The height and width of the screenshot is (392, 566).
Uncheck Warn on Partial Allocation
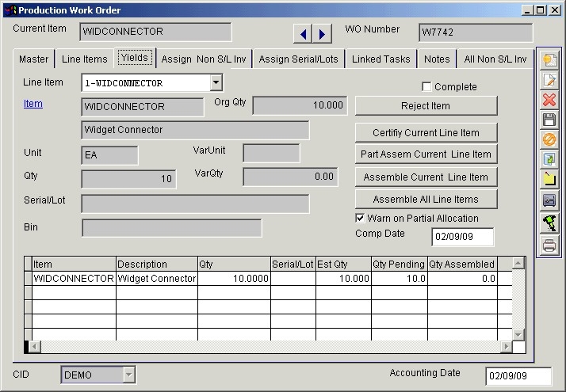pos(361,218)
